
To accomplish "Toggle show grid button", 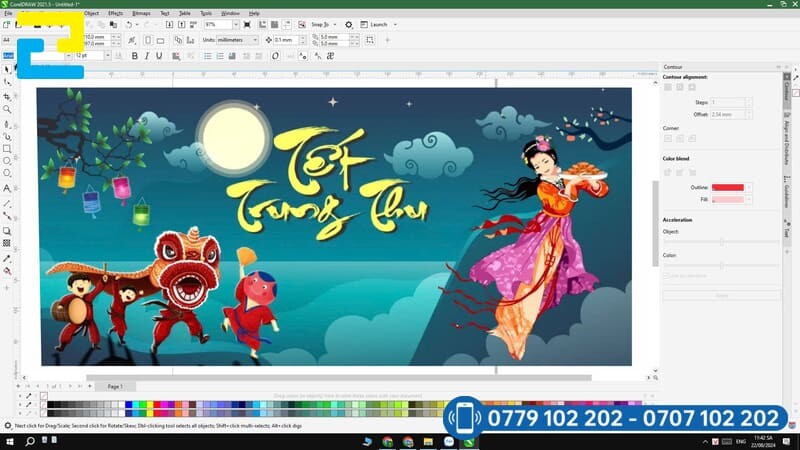I will pyautogui.click(x=274, y=24).
